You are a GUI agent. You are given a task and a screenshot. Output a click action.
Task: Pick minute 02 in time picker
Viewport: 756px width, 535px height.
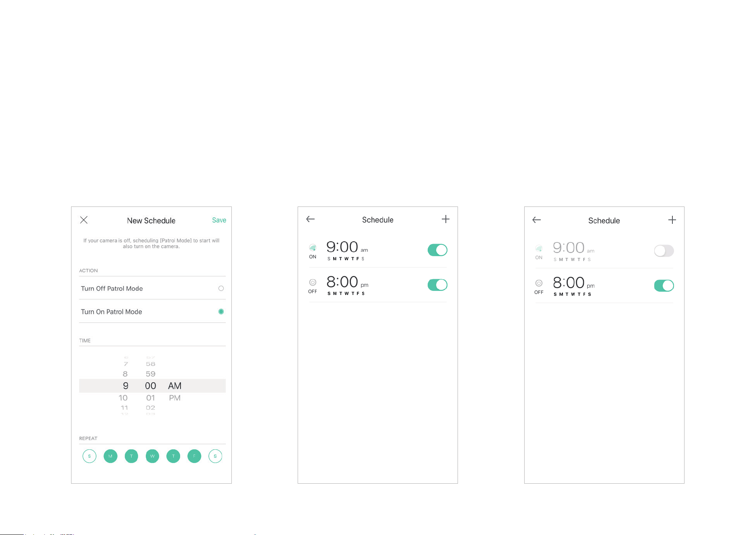coord(151,408)
